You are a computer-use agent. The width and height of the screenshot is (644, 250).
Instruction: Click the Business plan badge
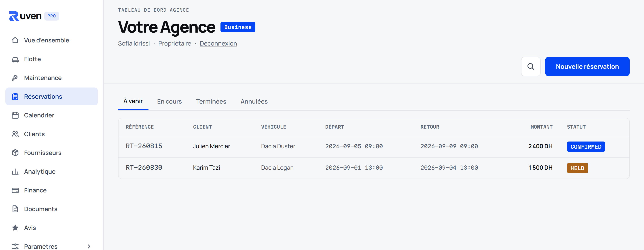[238, 27]
